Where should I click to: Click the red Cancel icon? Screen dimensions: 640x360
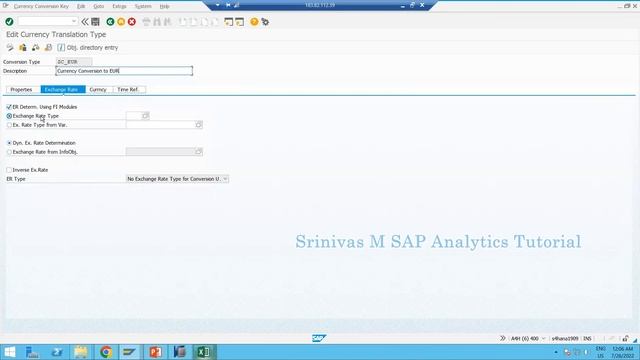[132, 22]
